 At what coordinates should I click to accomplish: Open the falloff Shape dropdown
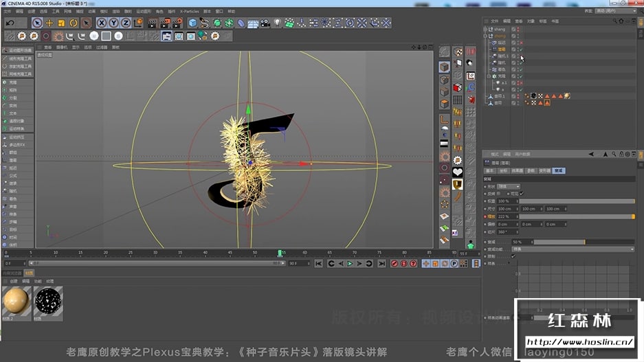click(509, 186)
